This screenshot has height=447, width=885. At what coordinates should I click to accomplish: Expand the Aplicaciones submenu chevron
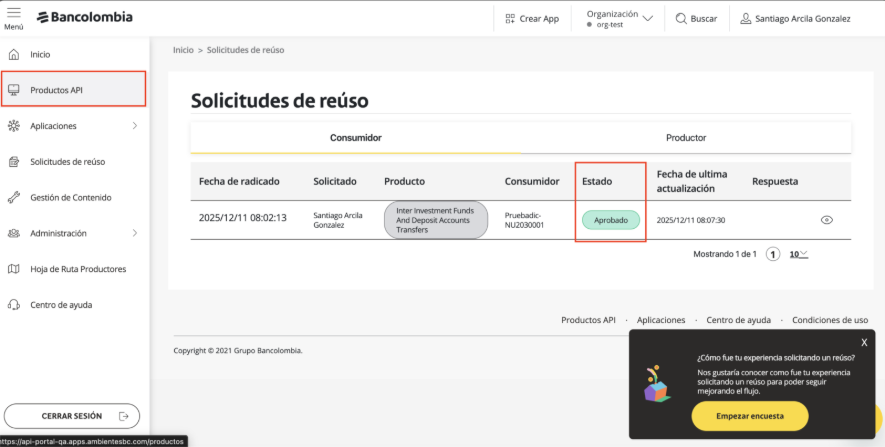click(135, 126)
